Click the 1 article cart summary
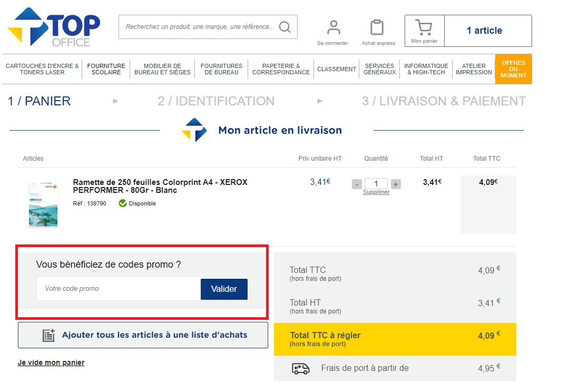The width and height of the screenshot is (569, 392). pyautogui.click(x=488, y=31)
